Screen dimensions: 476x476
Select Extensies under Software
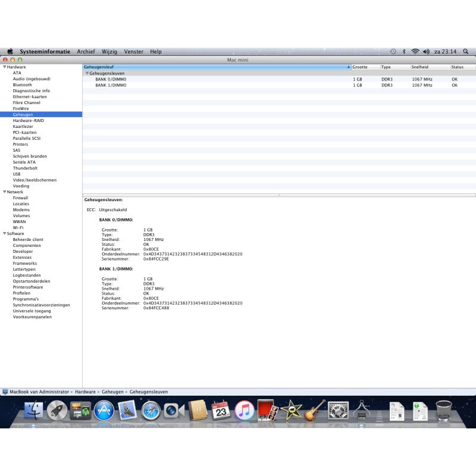(22, 257)
